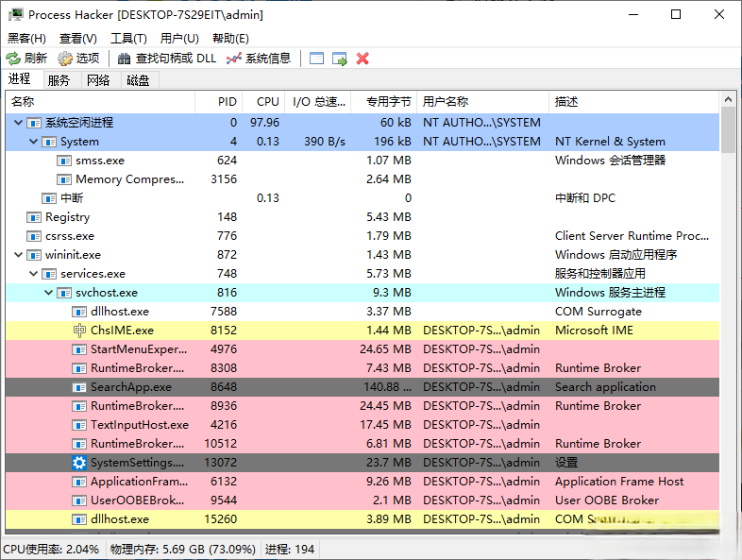This screenshot has height=560, width=742.
Task: Click the icon next to smss.exe
Action: point(64,161)
